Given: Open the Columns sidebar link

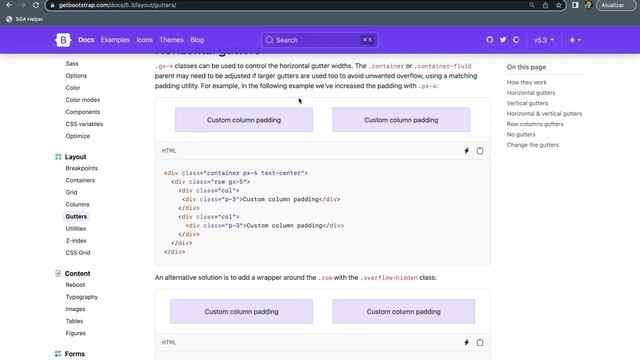Looking at the screenshot, I should coord(78,204).
